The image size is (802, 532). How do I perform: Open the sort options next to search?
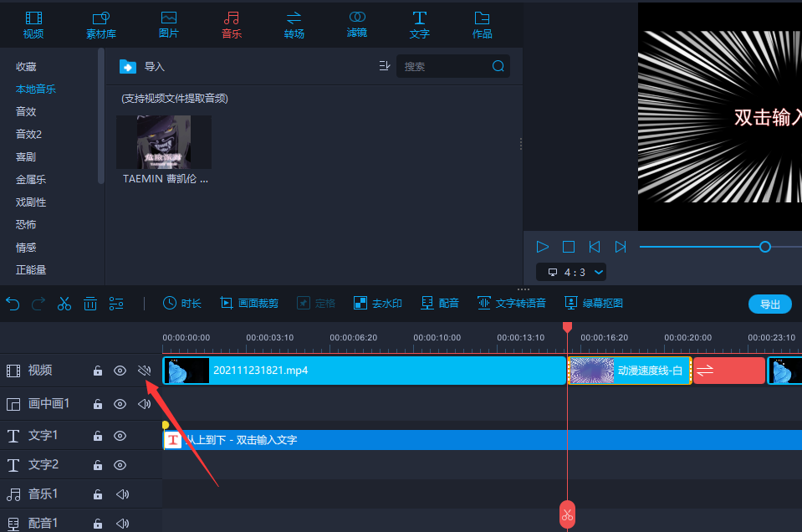tap(385, 66)
